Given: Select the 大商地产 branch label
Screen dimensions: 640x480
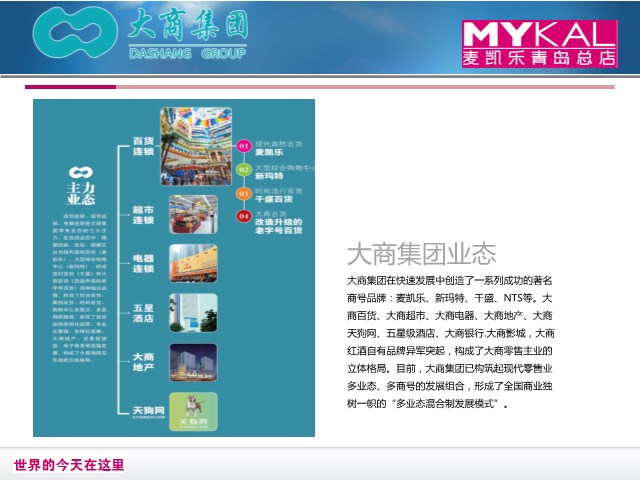Looking at the screenshot, I should [x=143, y=362].
